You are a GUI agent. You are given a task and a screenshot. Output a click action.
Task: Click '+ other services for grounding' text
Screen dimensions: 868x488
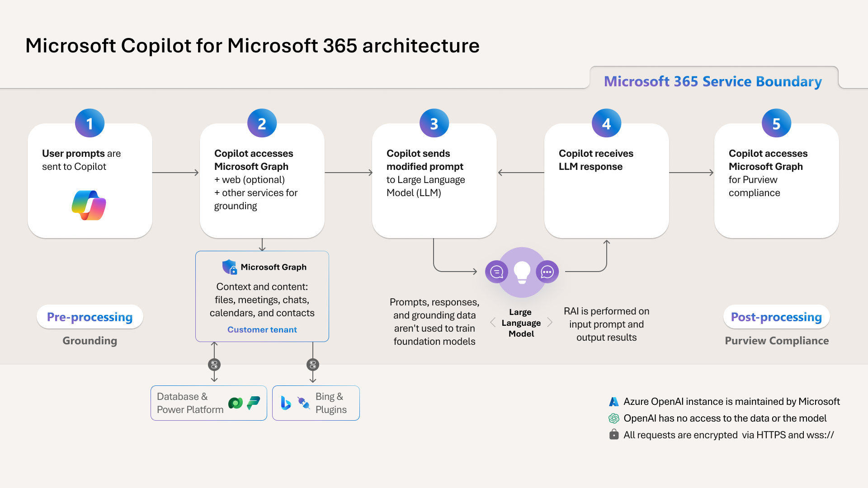256,199
